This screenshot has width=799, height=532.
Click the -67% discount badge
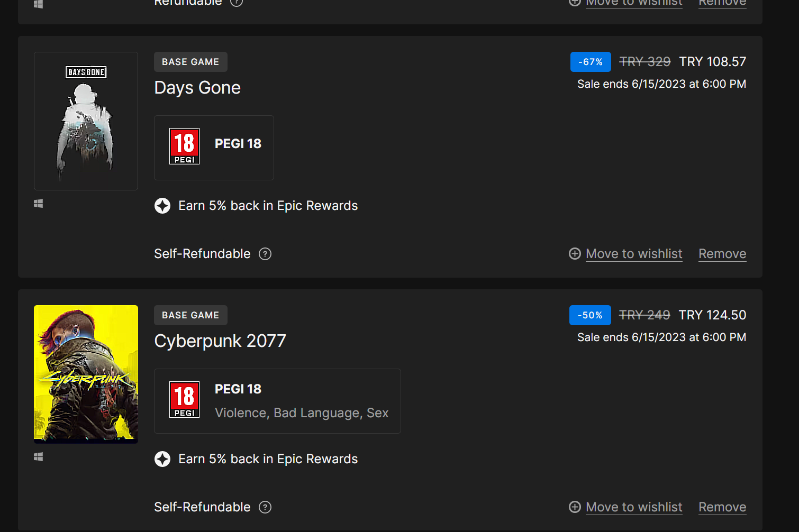pyautogui.click(x=591, y=62)
